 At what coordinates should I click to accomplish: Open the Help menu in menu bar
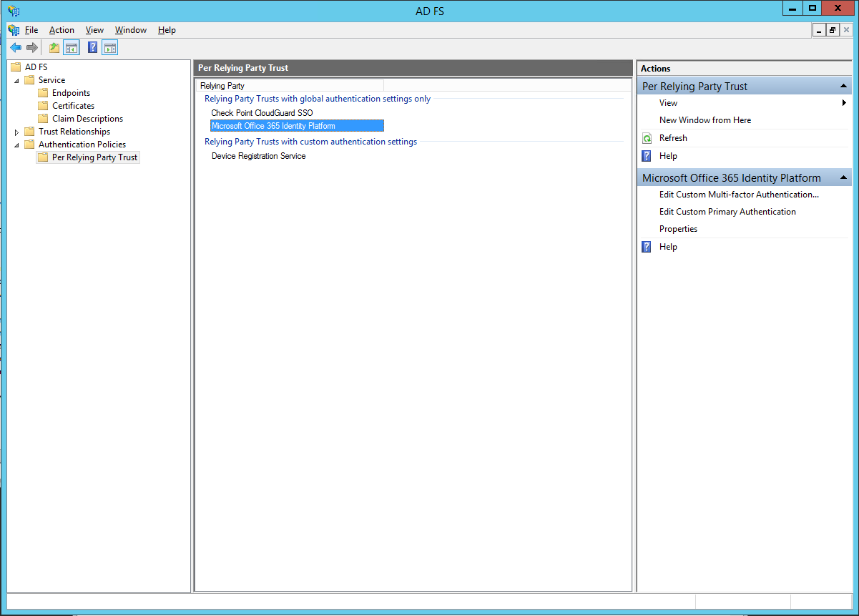pyautogui.click(x=167, y=30)
